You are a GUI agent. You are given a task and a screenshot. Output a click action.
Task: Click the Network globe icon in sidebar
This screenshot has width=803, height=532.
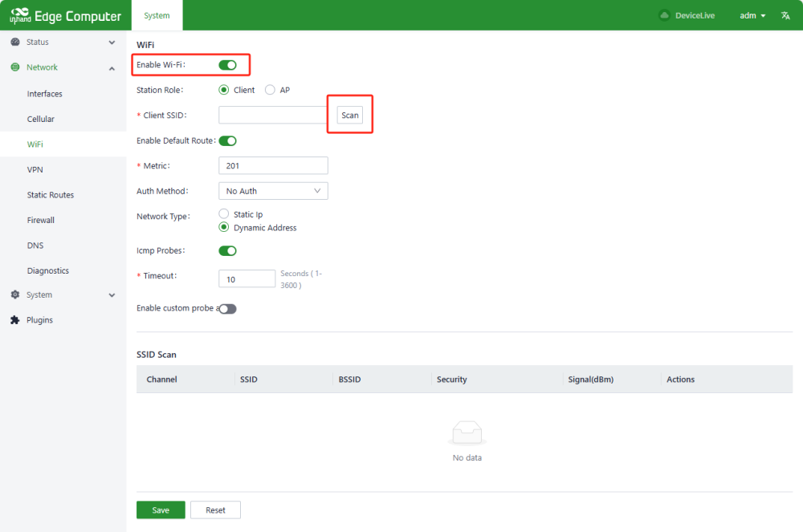click(15, 67)
